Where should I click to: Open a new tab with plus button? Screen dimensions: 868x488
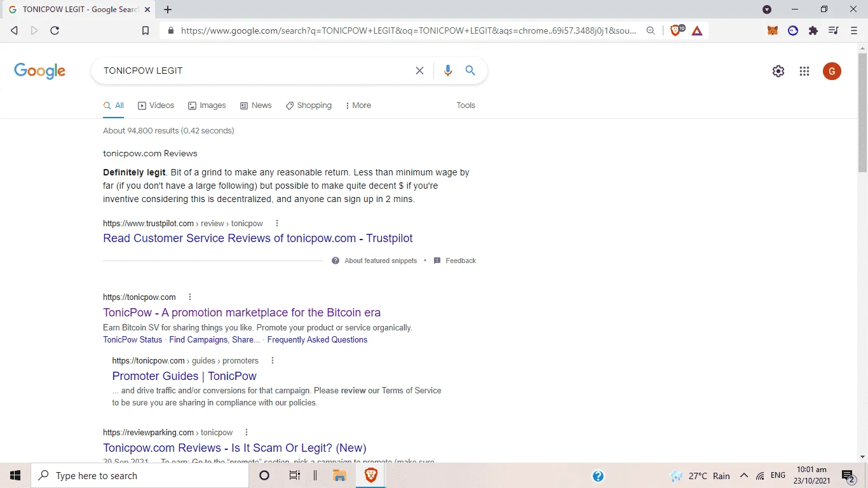pyautogui.click(x=168, y=10)
